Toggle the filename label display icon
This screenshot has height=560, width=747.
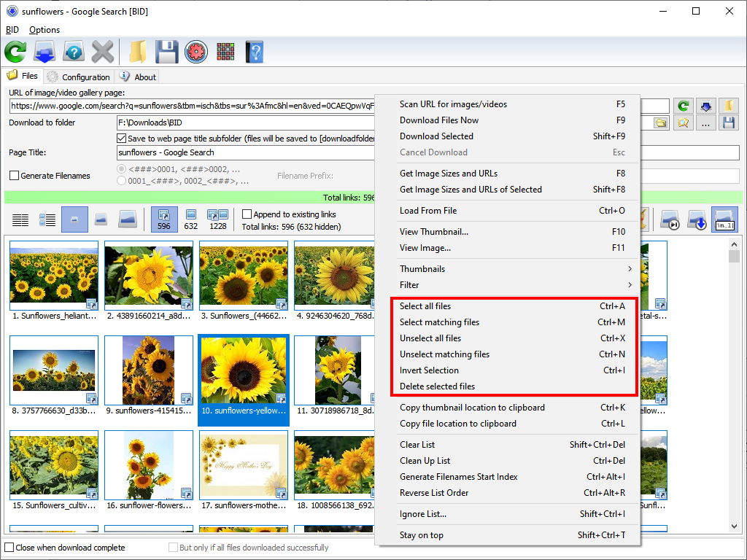point(724,219)
